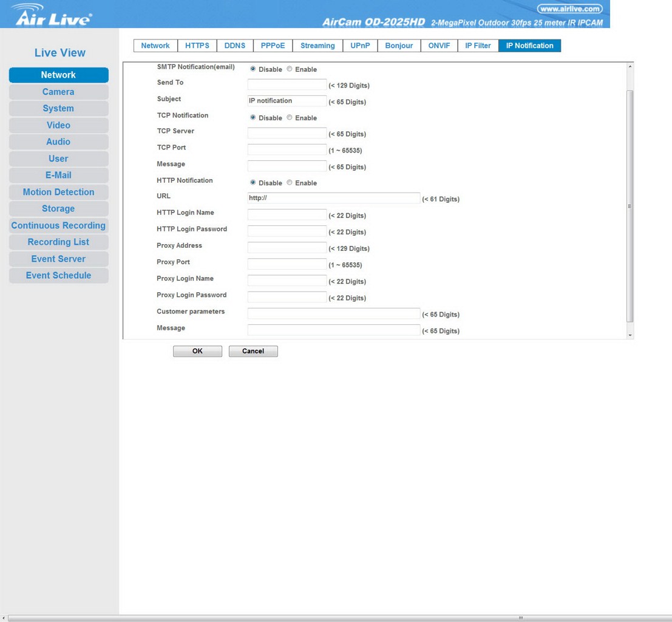The height and width of the screenshot is (622, 672).
Task: Switch to the DDNS tab
Action: [235, 46]
